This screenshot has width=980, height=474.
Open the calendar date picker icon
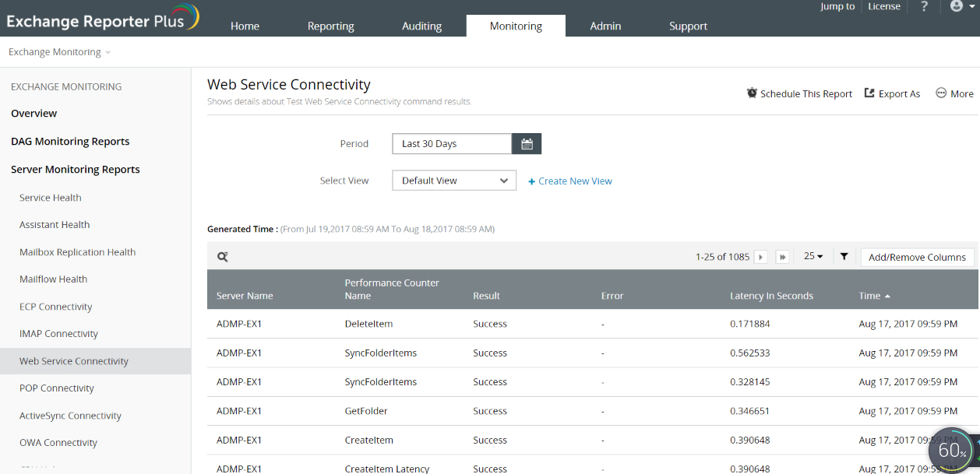pos(527,143)
